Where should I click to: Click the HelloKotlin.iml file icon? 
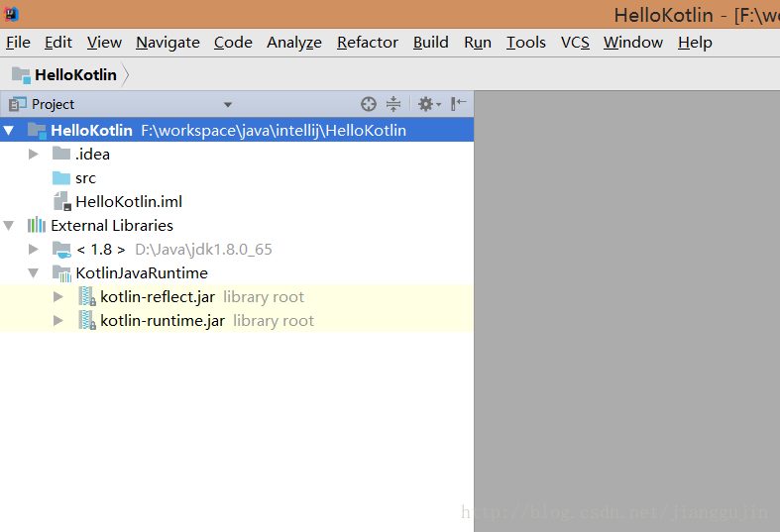tap(62, 201)
